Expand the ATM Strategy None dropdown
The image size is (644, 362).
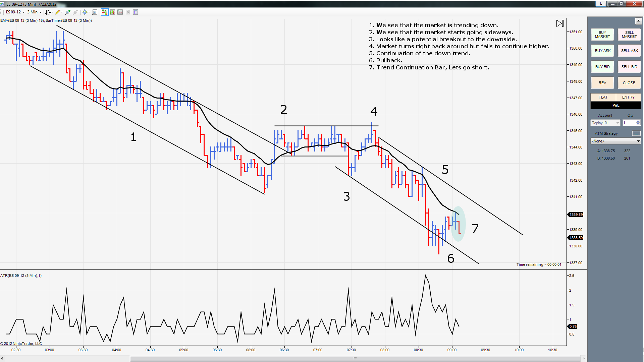[x=615, y=141]
